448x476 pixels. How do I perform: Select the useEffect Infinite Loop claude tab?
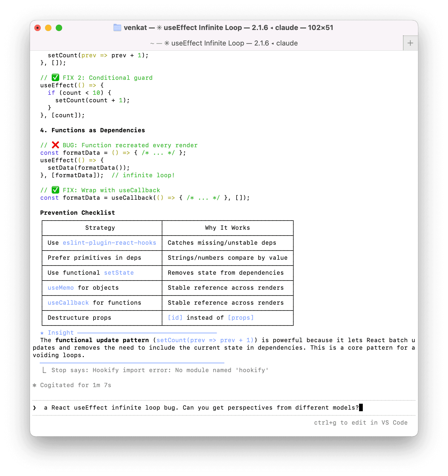(224, 43)
